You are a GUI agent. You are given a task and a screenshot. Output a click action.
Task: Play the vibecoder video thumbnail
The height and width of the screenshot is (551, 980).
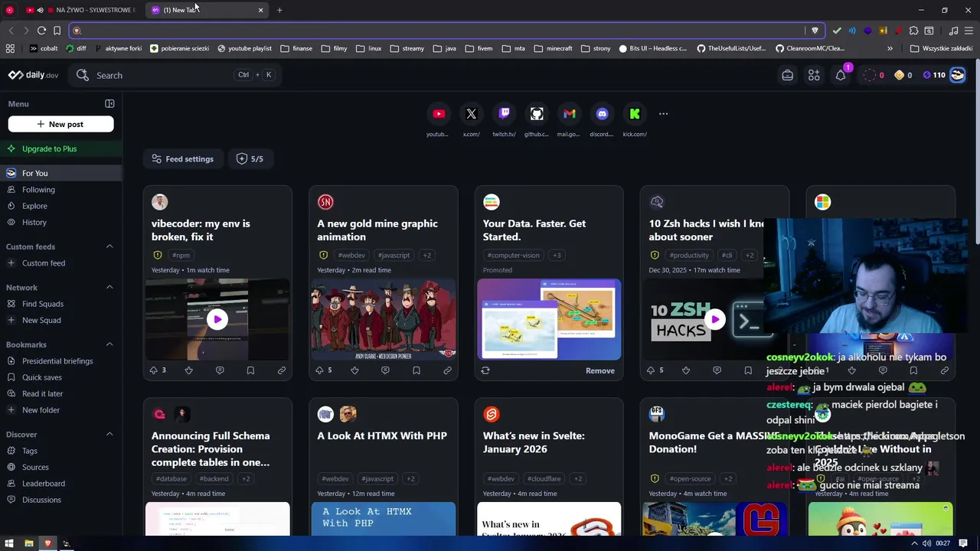[217, 319]
